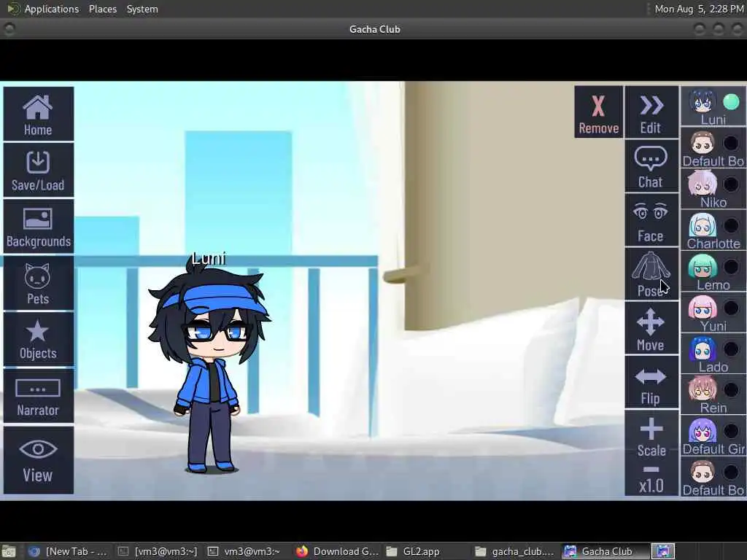This screenshot has height=560, width=747.
Task: Select Lemo character portrait
Action: pos(703,266)
